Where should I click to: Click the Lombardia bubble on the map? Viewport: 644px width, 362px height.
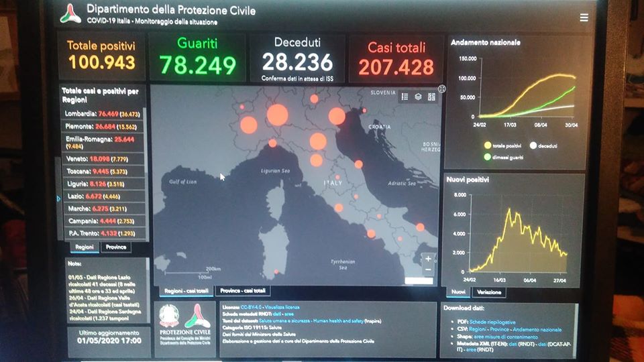tap(277, 115)
